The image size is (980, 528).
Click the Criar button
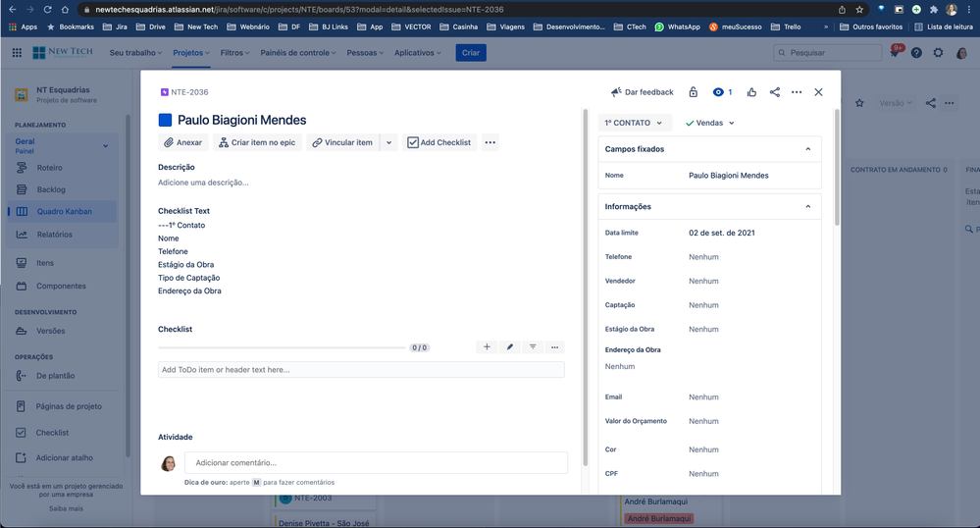pos(471,53)
